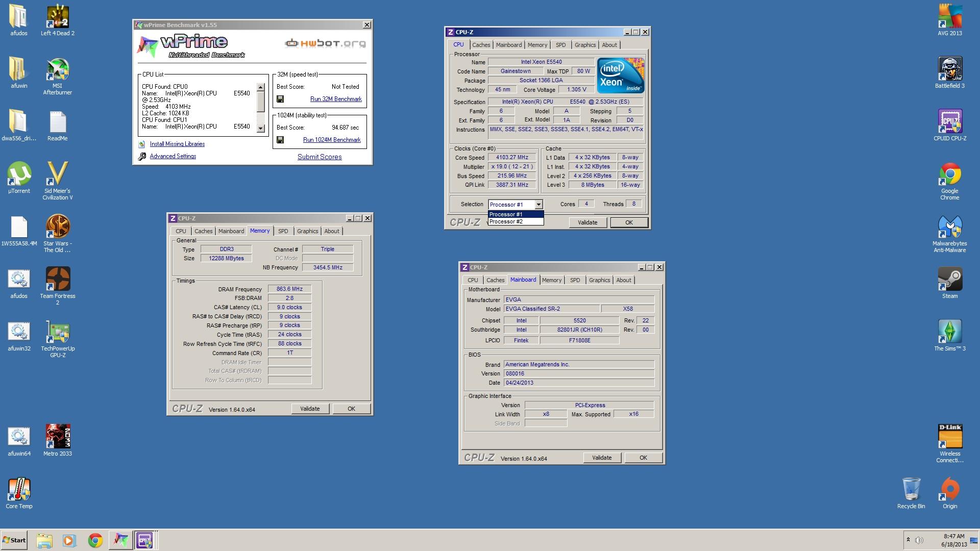Open SPD tab in top CPU-Z window
The height and width of the screenshot is (551, 980).
click(x=560, y=45)
